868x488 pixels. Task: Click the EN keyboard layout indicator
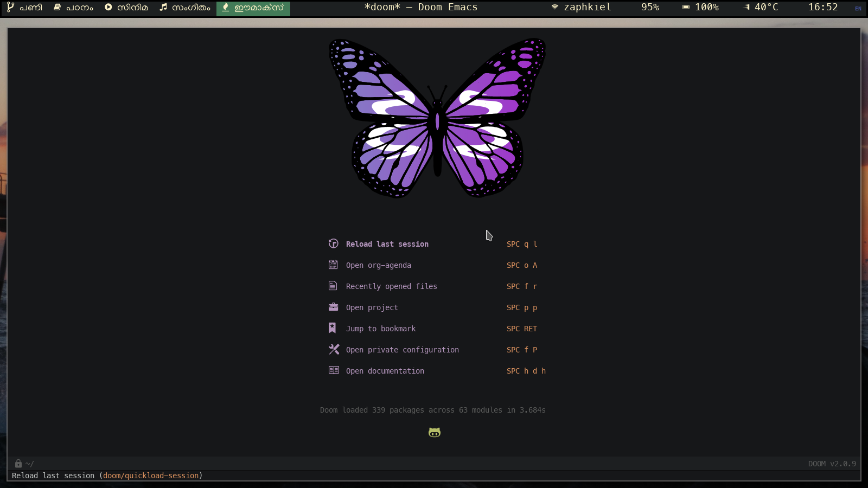click(858, 8)
